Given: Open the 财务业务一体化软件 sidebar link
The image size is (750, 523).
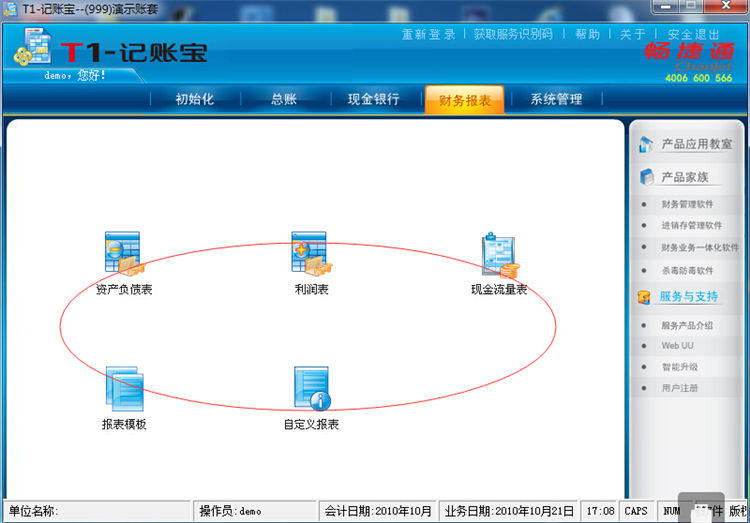Looking at the screenshot, I should click(x=700, y=247).
